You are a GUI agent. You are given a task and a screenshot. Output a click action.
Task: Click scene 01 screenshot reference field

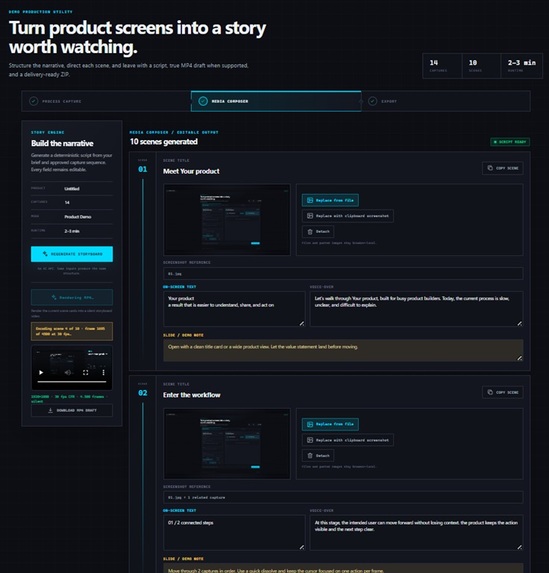[343, 274]
